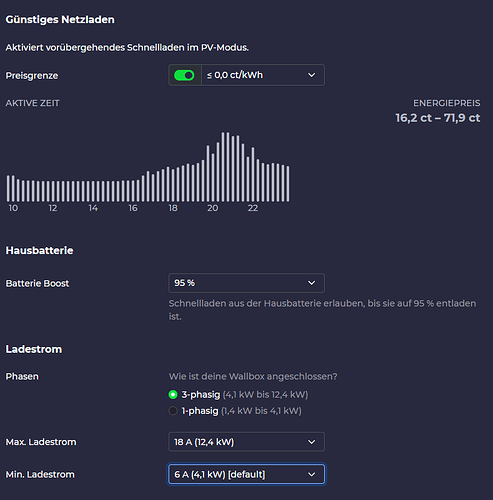This screenshot has width=493, height=500.
Task: Open the Preisgrenze ct/kWh dropdown
Action: click(263, 75)
